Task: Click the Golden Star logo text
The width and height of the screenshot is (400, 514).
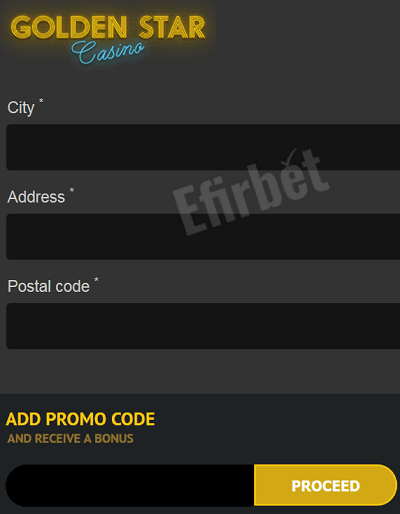Action: 108,27
